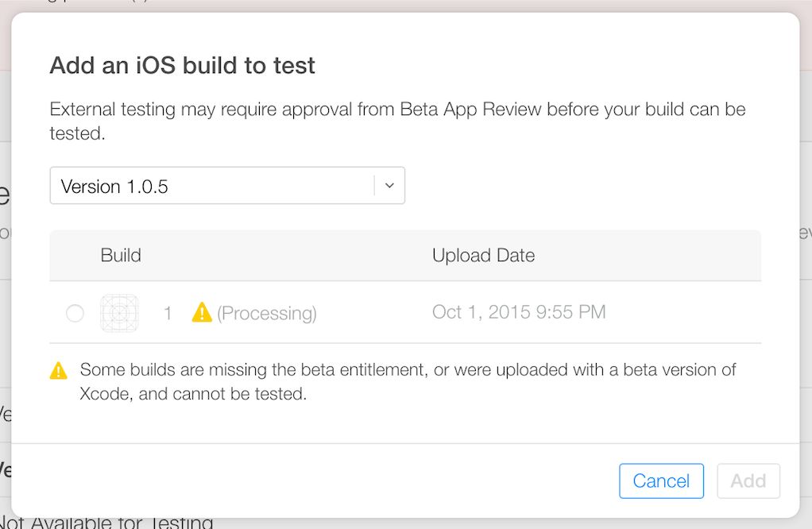Image resolution: width=812 pixels, height=529 pixels.
Task: Select the radio button for build 1
Action: 75,314
